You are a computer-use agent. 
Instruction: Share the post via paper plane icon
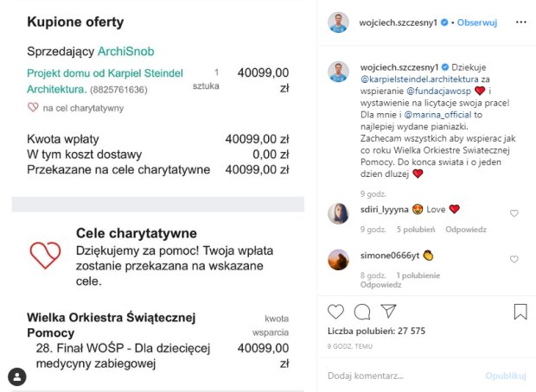[x=389, y=311]
